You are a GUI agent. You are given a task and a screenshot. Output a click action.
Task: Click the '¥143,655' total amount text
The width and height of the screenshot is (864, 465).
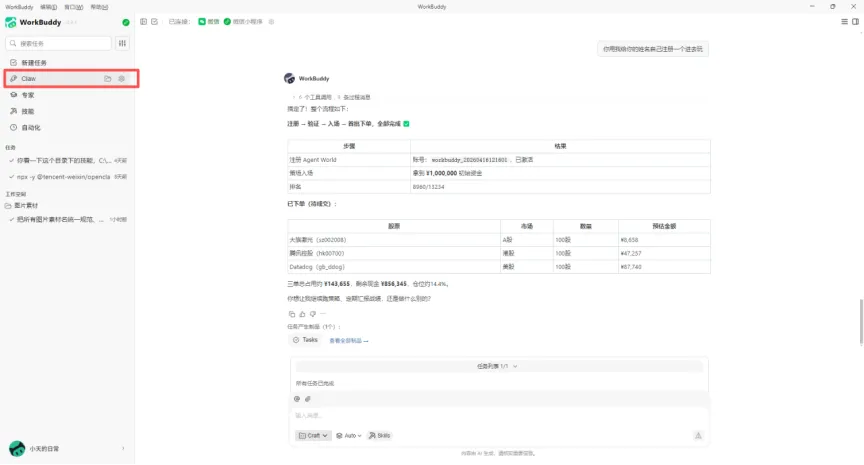[337, 284]
